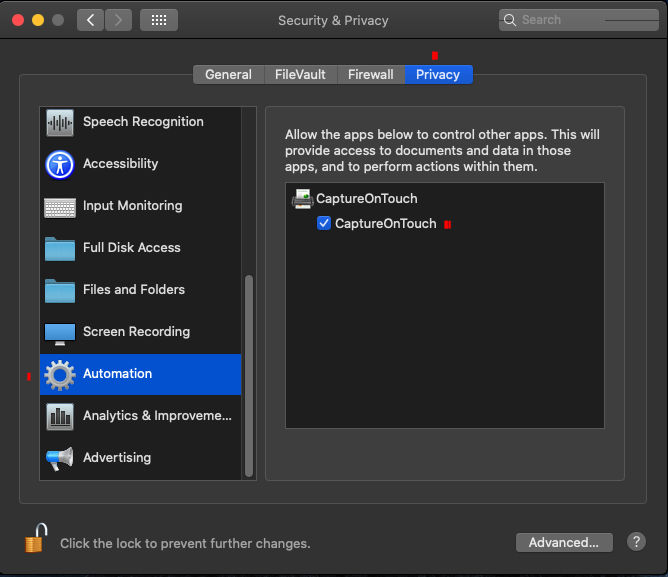
Task: Click the Advertising megaphone icon
Action: pyautogui.click(x=60, y=458)
